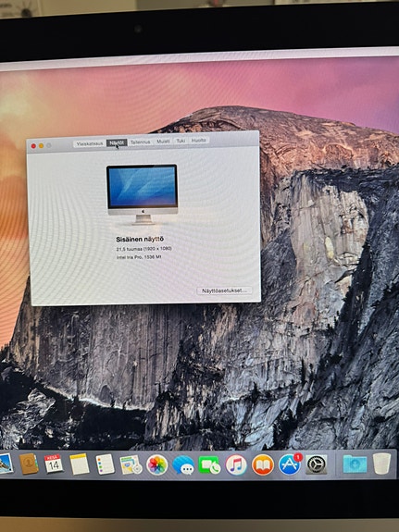
Task: Select the Huolto tab
Action: [199, 140]
